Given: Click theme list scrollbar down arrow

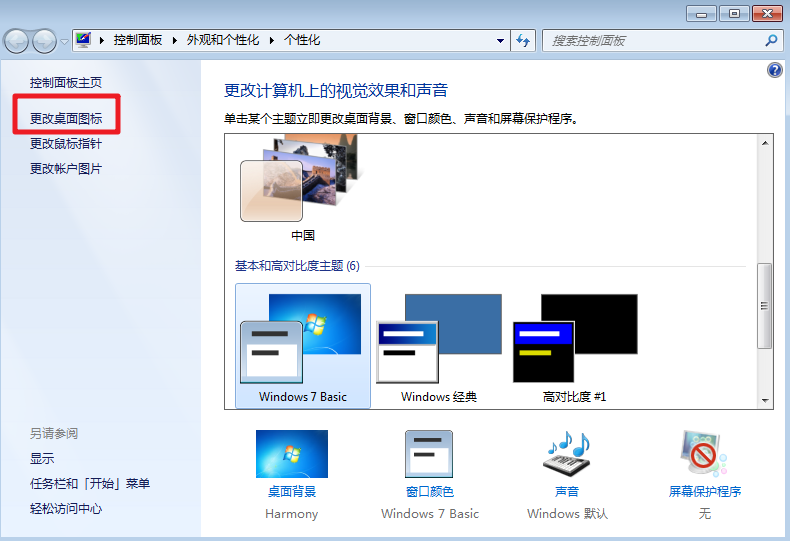Looking at the screenshot, I should 765,400.
